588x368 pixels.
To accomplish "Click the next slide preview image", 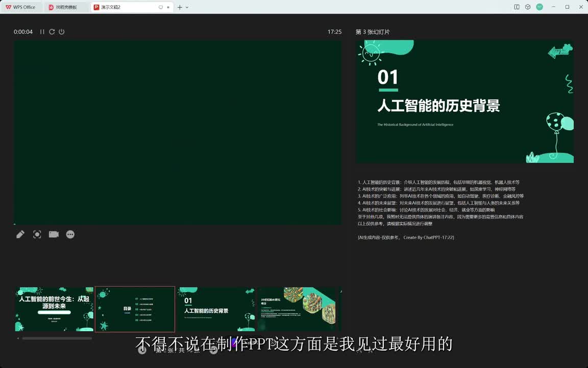I will coord(464,101).
